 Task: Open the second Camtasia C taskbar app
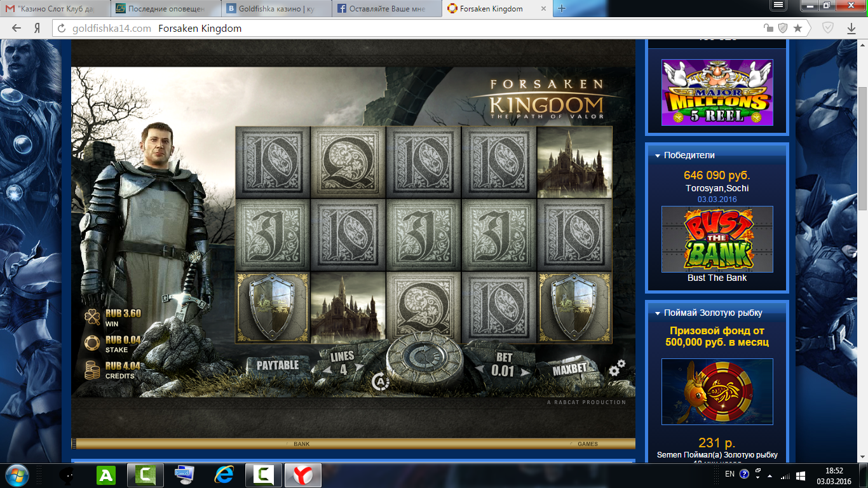(264, 475)
